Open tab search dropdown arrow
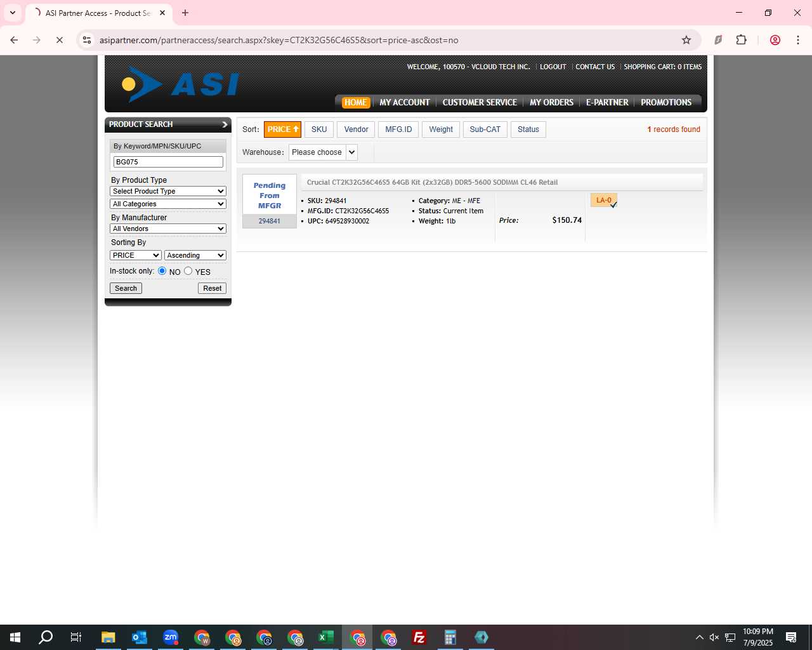The height and width of the screenshot is (650, 812). (x=12, y=13)
